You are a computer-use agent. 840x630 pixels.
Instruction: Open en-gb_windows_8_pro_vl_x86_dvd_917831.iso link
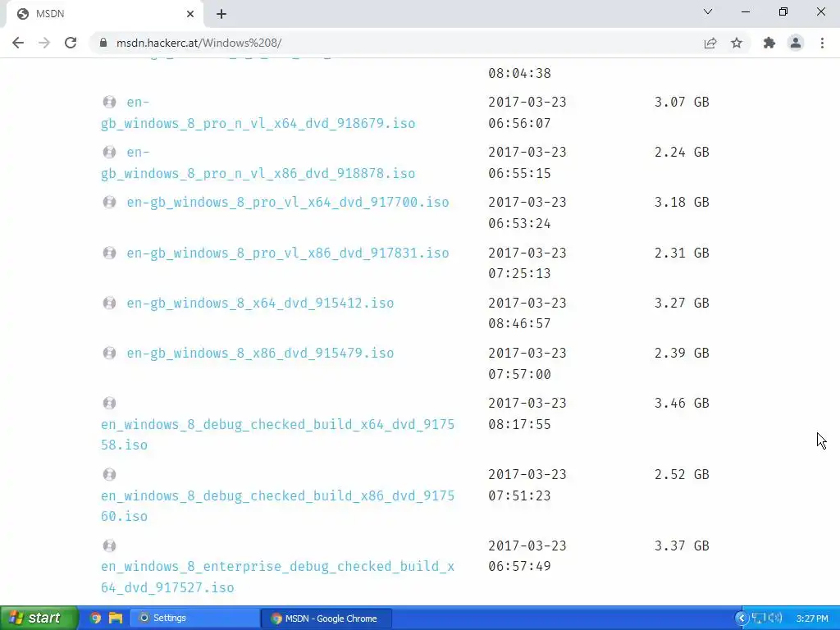coord(288,253)
